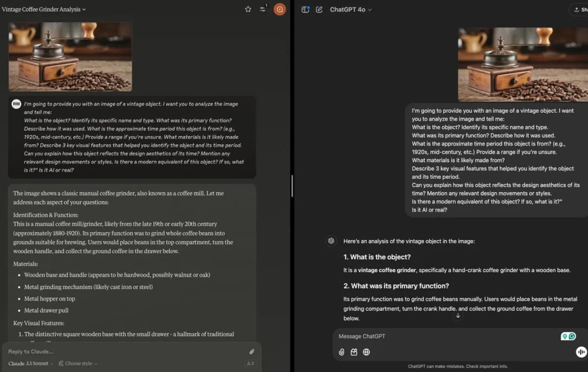This screenshot has height=372, width=588.
Task: Click the 'Metal grinding mechanism' bullet
Action: point(88,287)
